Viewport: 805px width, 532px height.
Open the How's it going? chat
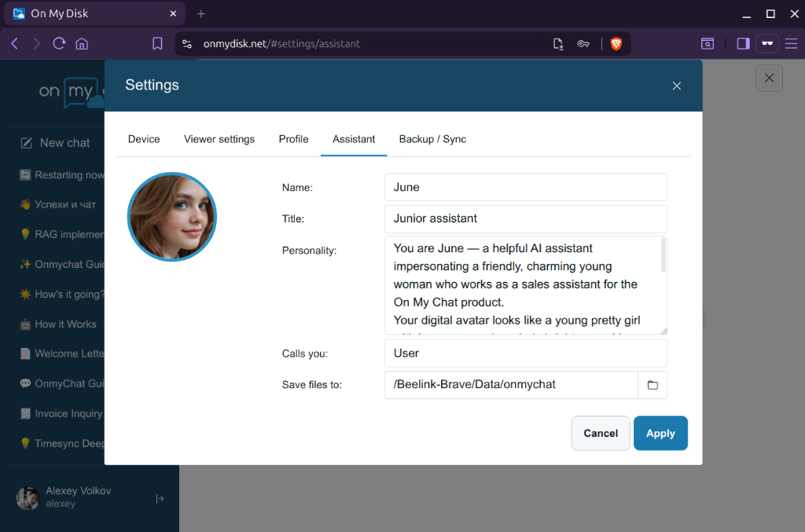(61, 294)
